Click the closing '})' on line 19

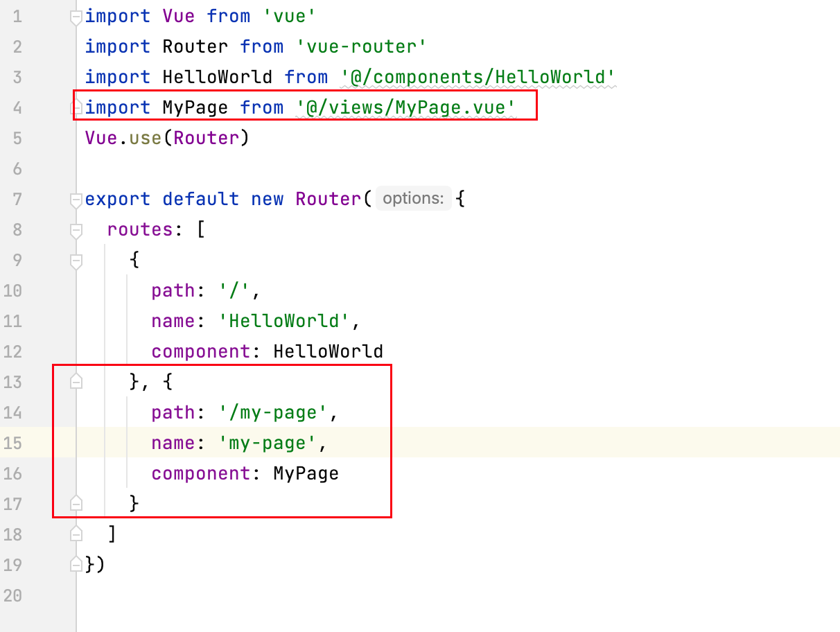96,565
